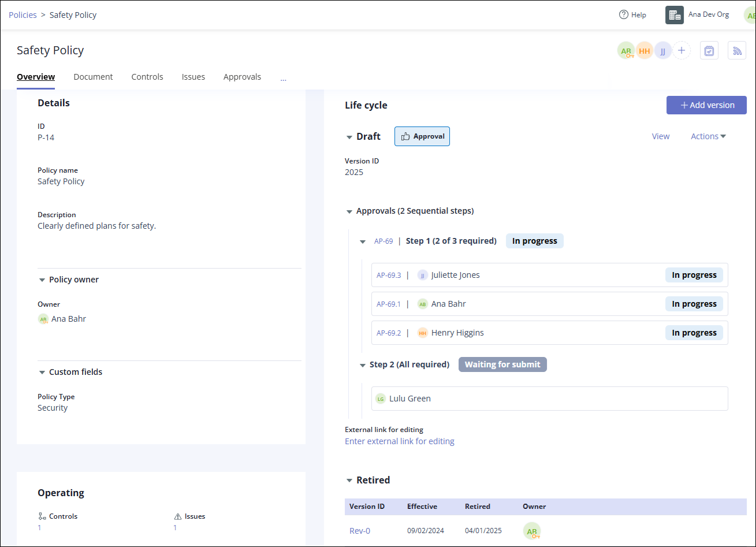Open the Rev-0 retired version link
Viewport: 756px width, 547px height.
click(359, 531)
